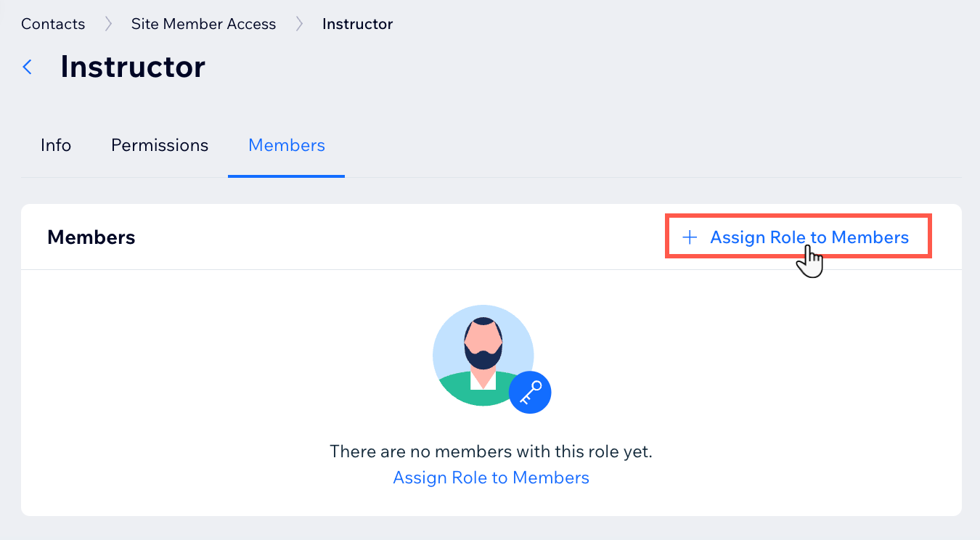
Task: Click the breadcrumb chevron after Contacts
Action: coord(108,24)
